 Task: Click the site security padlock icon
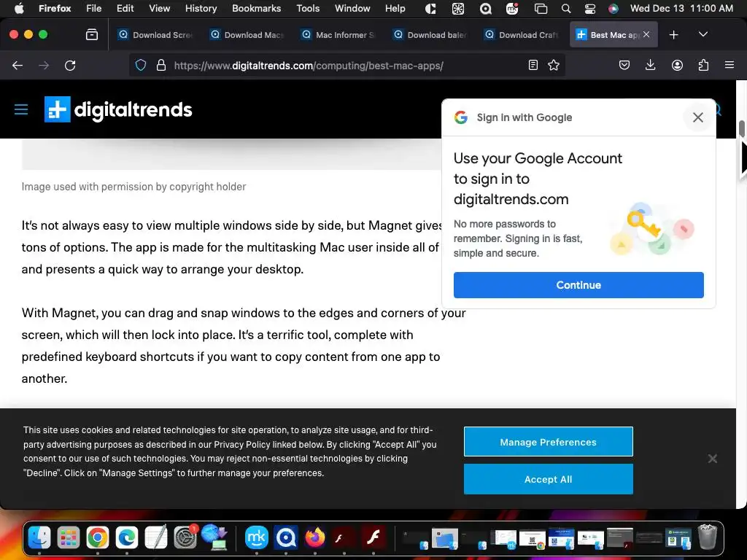pos(161,65)
